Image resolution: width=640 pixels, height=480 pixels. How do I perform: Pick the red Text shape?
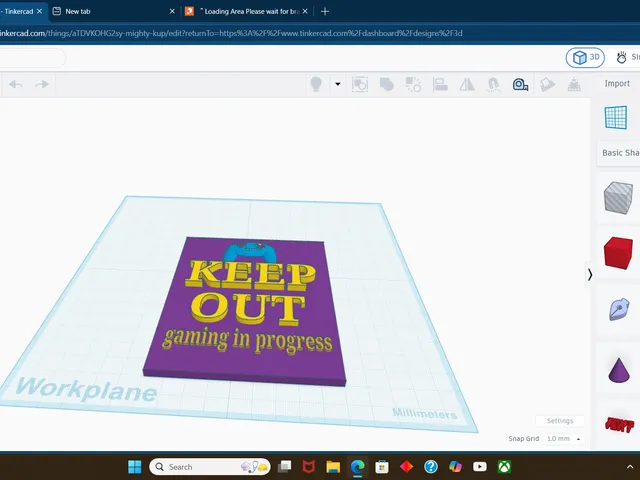pos(619,424)
